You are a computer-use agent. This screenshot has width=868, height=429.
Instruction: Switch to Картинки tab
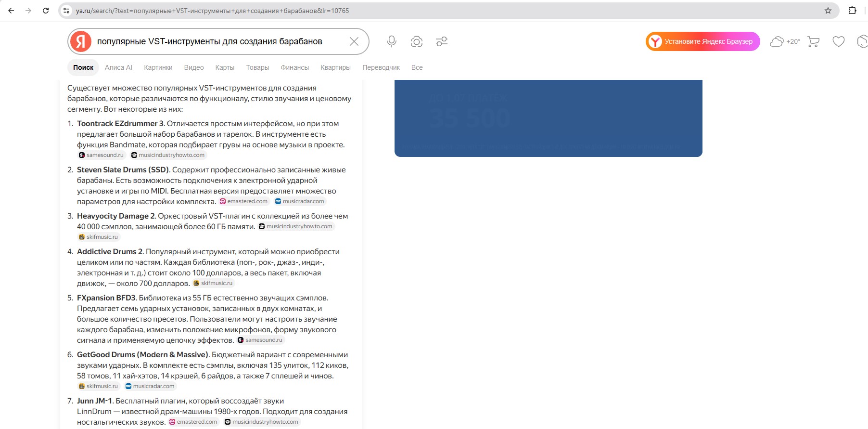158,67
